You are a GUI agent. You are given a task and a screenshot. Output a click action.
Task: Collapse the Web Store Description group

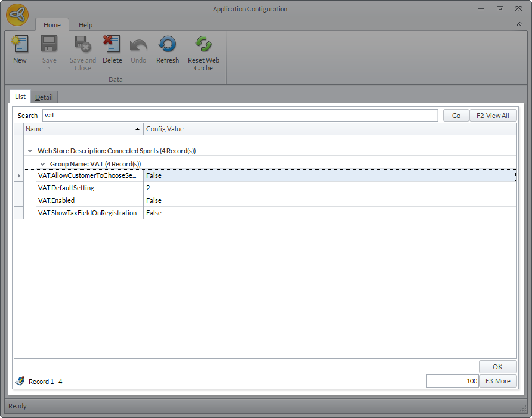click(30, 151)
